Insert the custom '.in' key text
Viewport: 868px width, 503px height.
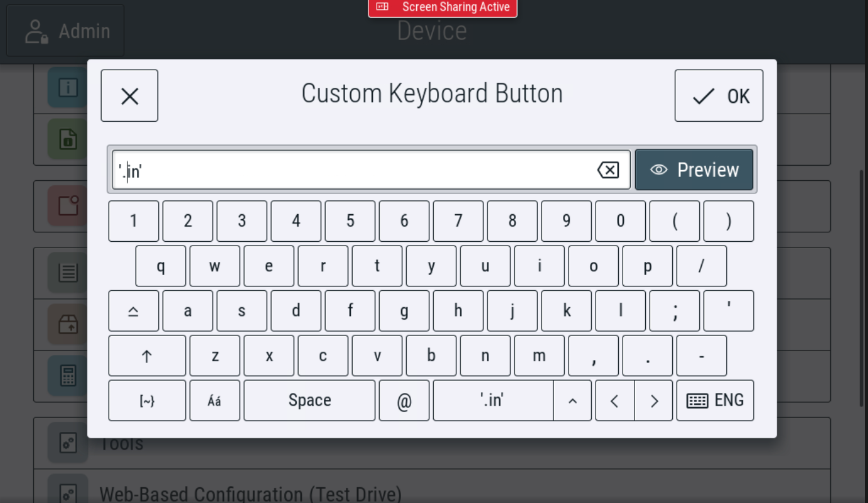click(x=493, y=400)
